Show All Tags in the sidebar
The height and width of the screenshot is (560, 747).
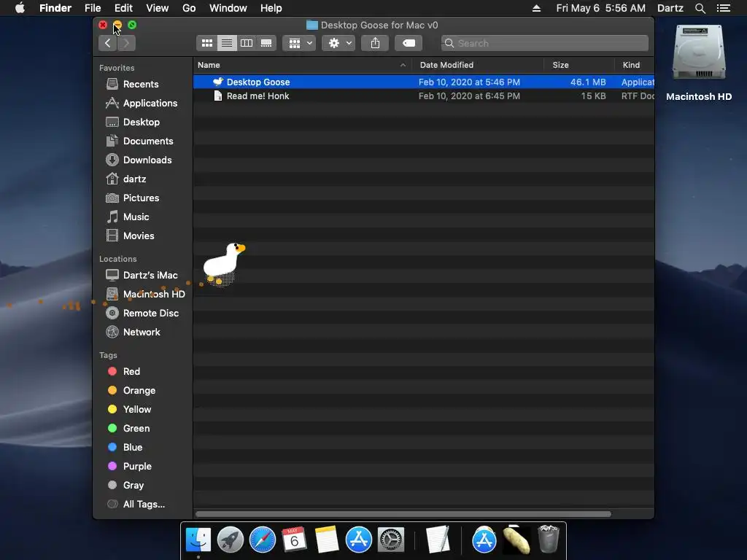click(x=142, y=505)
